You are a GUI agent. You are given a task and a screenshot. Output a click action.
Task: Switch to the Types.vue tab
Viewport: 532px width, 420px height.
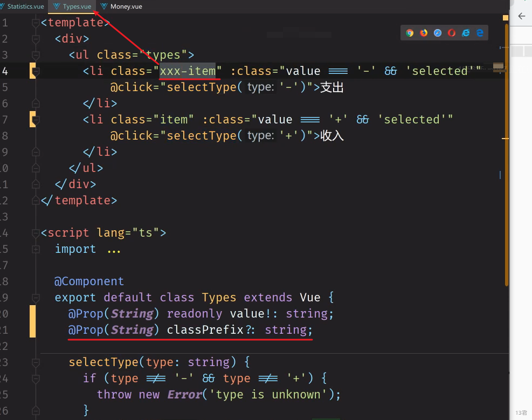click(x=72, y=6)
